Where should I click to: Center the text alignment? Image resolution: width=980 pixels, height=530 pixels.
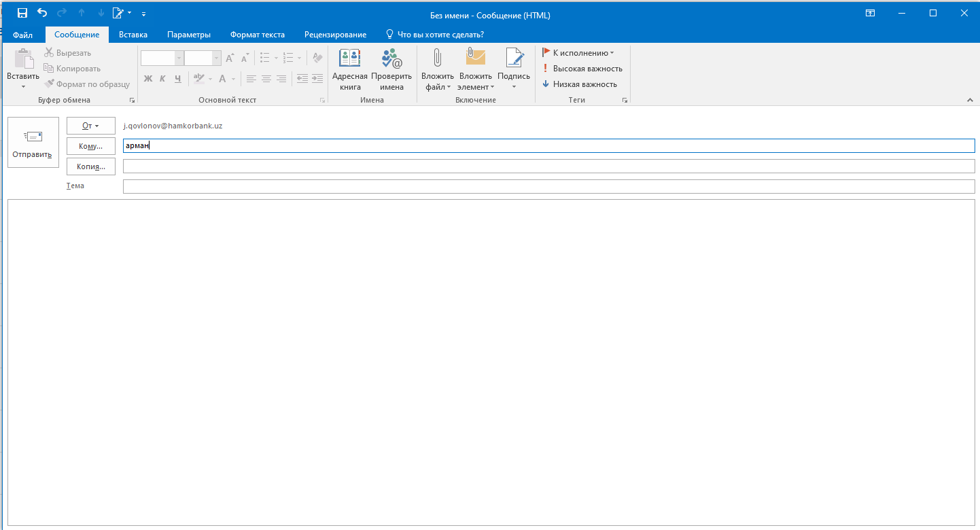click(x=266, y=79)
